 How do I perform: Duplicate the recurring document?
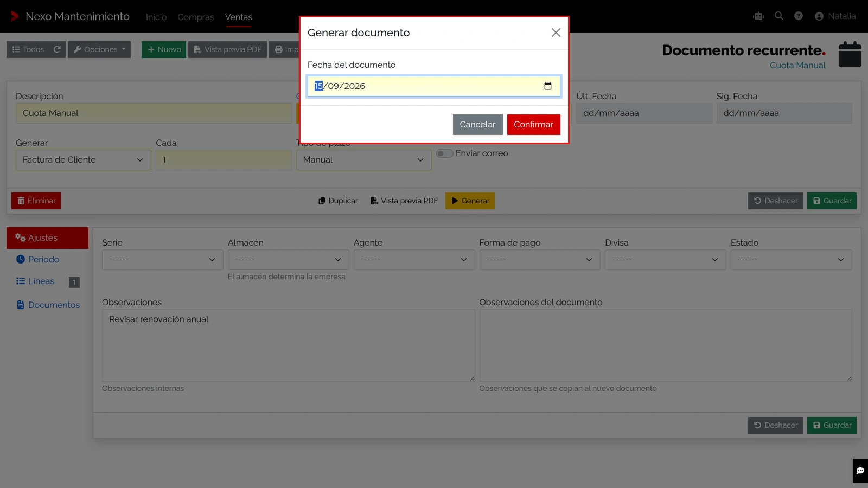(338, 201)
